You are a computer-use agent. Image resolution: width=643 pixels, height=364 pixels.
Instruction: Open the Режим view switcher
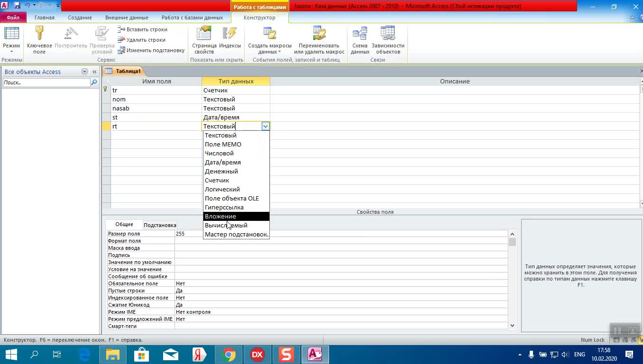click(x=11, y=40)
